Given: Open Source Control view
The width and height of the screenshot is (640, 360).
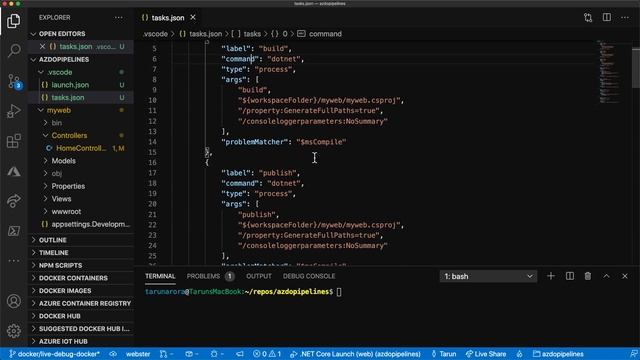Looking at the screenshot, I should (14, 82).
